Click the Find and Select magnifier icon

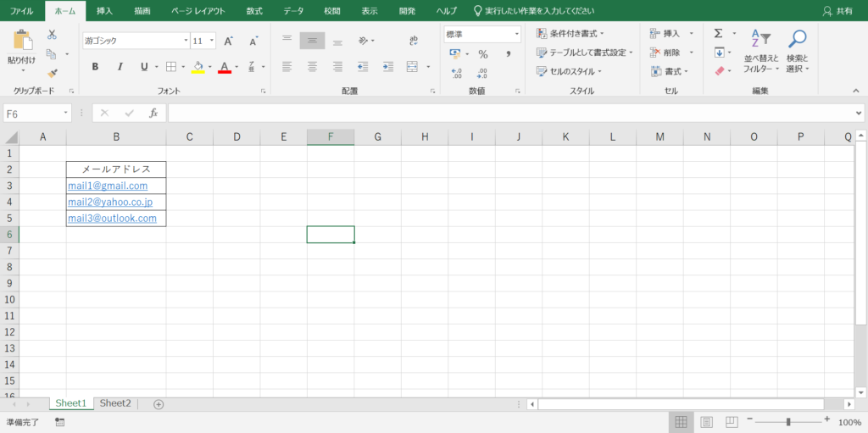797,51
